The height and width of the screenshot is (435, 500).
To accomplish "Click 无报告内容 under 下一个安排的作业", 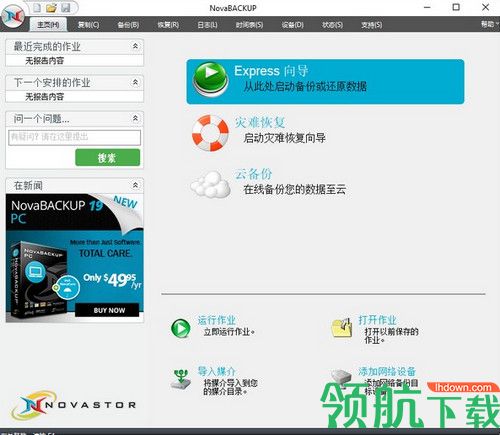I will coord(44,97).
